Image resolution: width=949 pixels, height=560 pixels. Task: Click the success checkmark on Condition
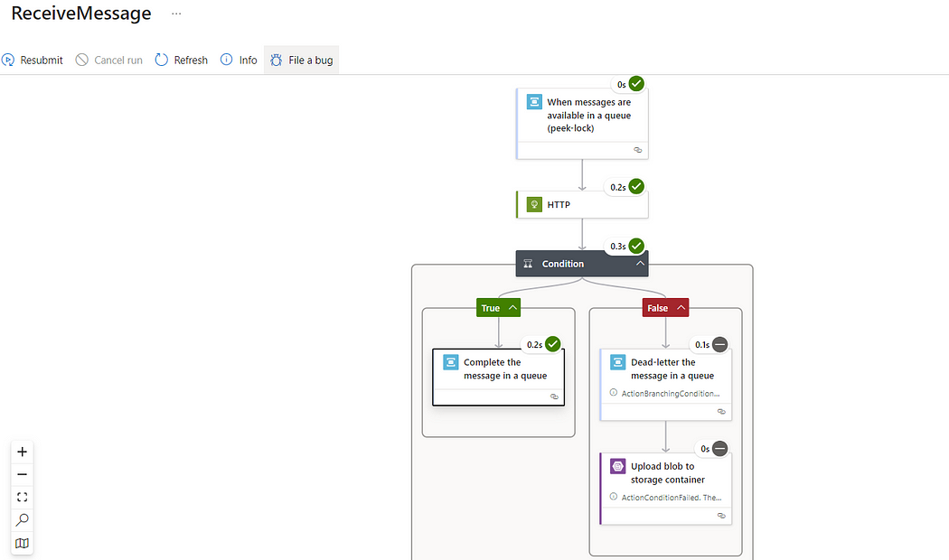point(636,246)
